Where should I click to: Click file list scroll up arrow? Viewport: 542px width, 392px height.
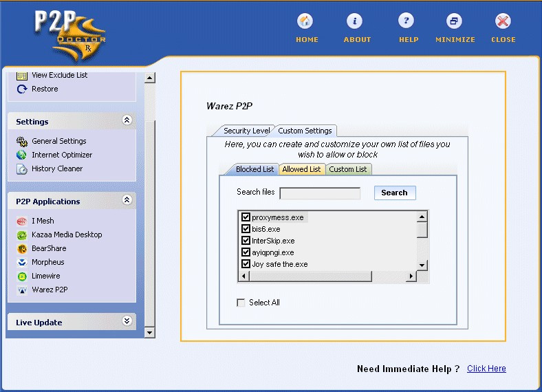click(x=422, y=217)
